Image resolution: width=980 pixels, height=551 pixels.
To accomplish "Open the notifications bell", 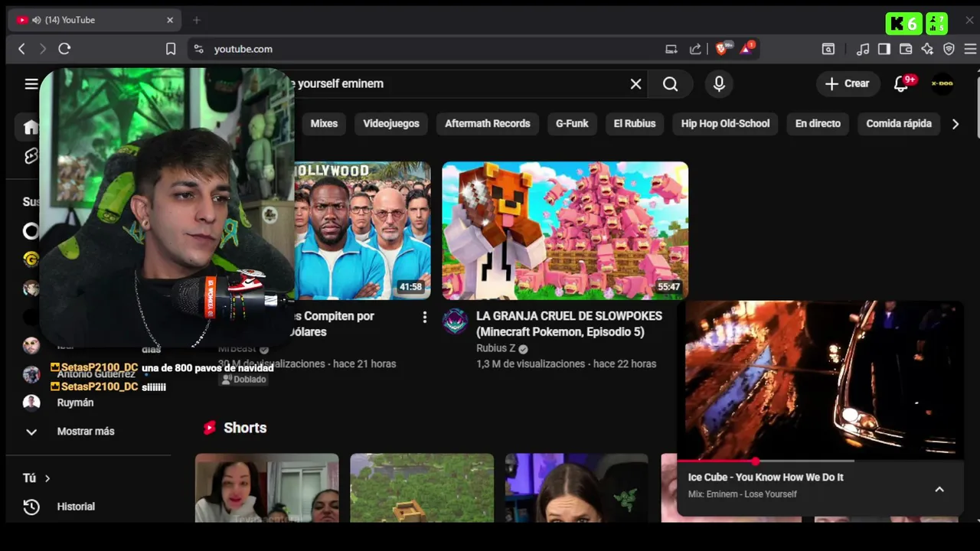I will click(901, 84).
